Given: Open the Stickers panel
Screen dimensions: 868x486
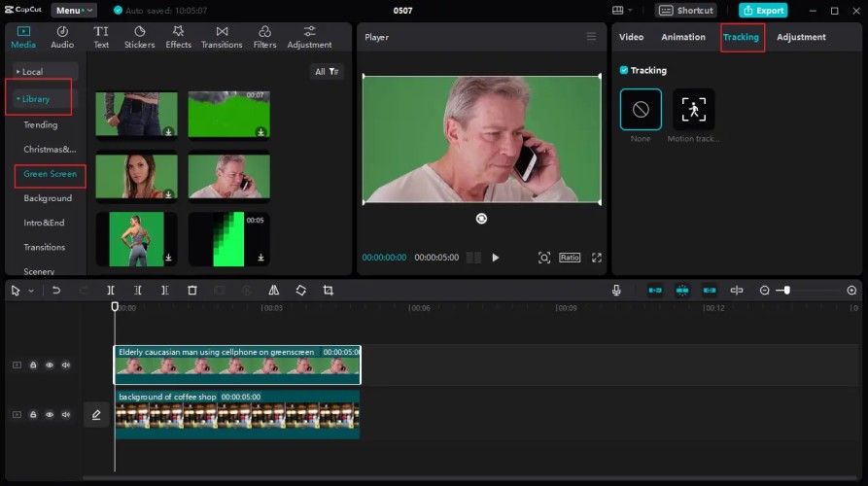Looking at the screenshot, I should (x=140, y=37).
